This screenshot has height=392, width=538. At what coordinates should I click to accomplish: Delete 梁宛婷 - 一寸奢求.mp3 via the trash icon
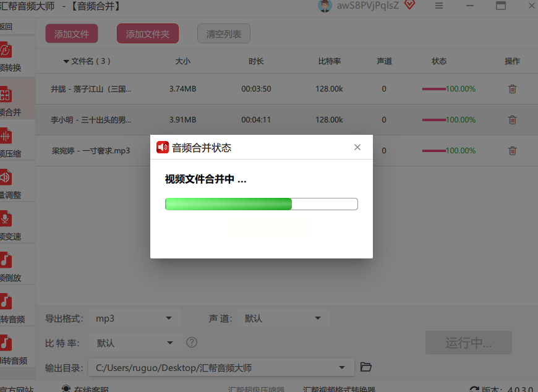pos(512,151)
